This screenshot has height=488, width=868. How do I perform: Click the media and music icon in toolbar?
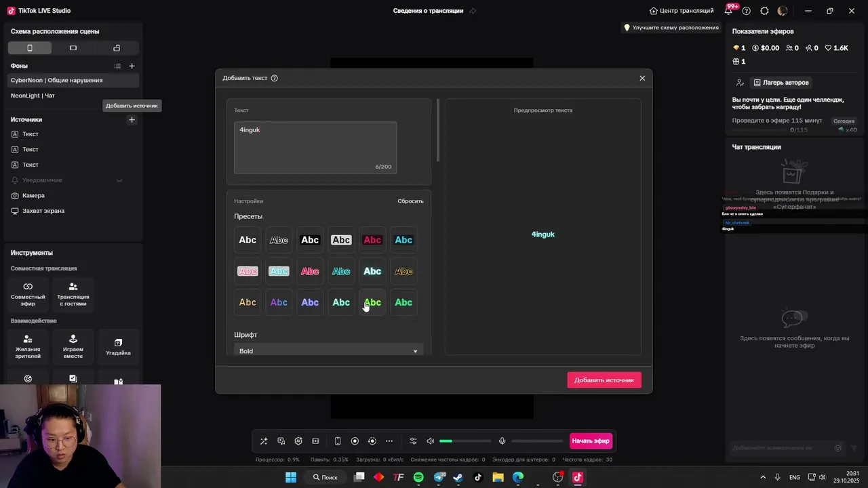pos(281,441)
